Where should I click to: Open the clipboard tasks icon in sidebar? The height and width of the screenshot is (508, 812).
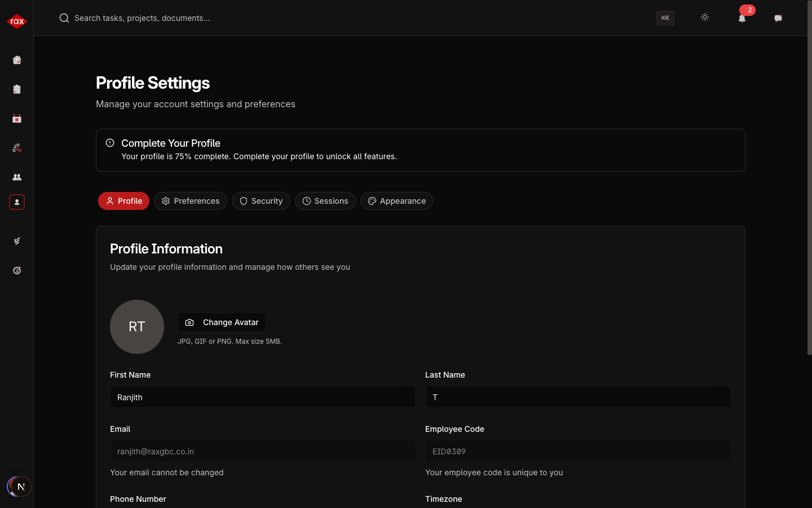click(x=17, y=89)
